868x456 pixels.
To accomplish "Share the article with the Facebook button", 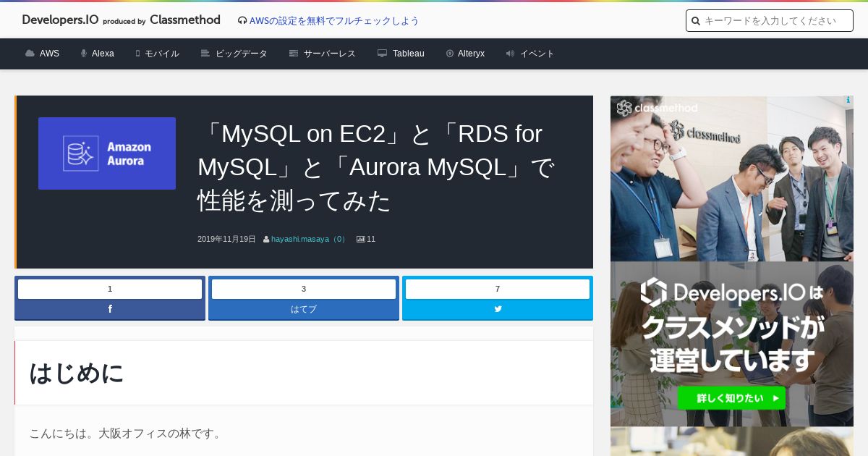I will (x=110, y=309).
